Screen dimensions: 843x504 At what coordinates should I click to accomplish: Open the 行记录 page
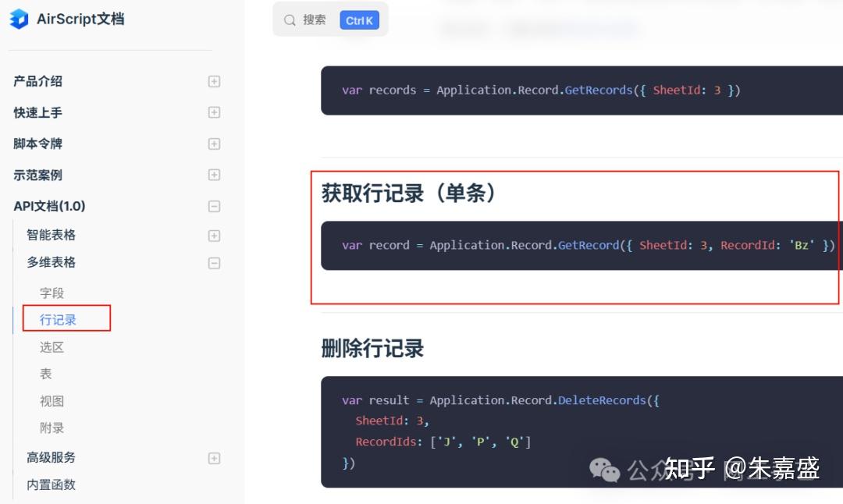[x=58, y=320]
